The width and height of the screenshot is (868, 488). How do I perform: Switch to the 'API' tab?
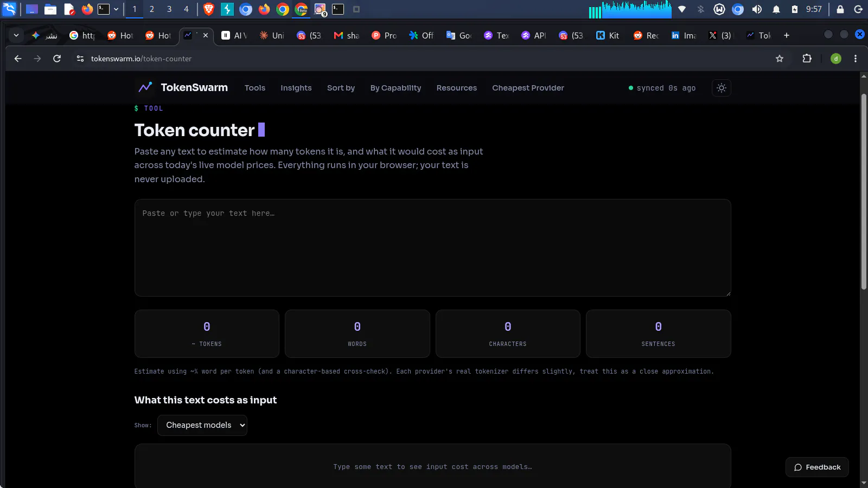534,35
